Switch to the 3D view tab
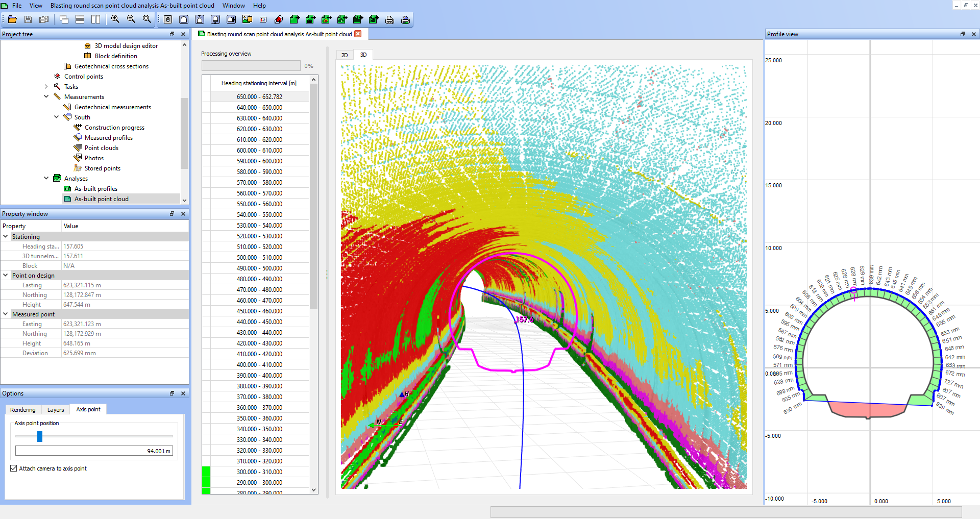 coord(363,55)
